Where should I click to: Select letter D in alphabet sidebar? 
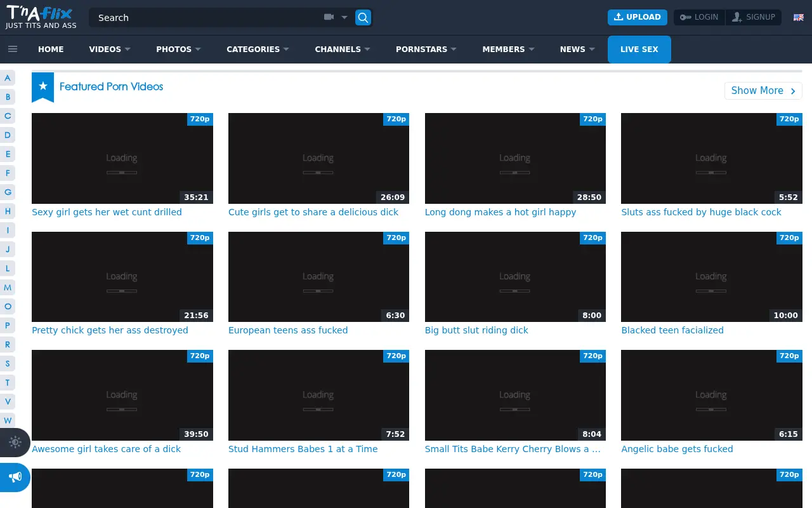click(8, 135)
